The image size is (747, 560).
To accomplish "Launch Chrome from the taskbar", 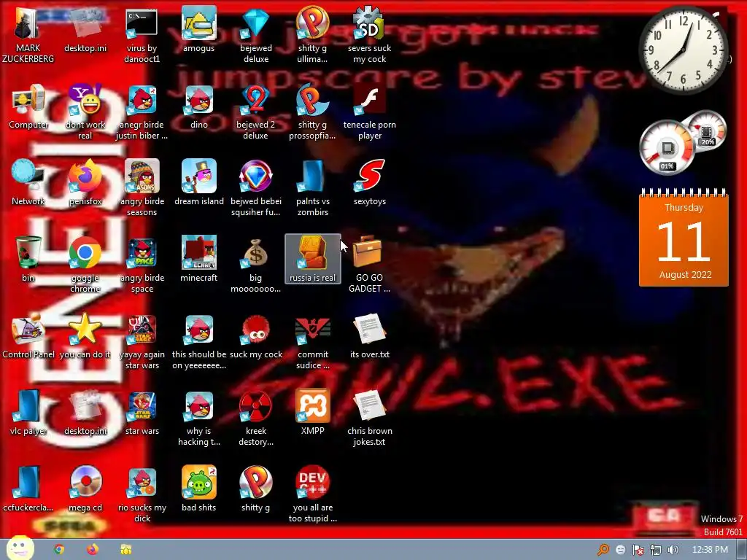I will pyautogui.click(x=59, y=550).
